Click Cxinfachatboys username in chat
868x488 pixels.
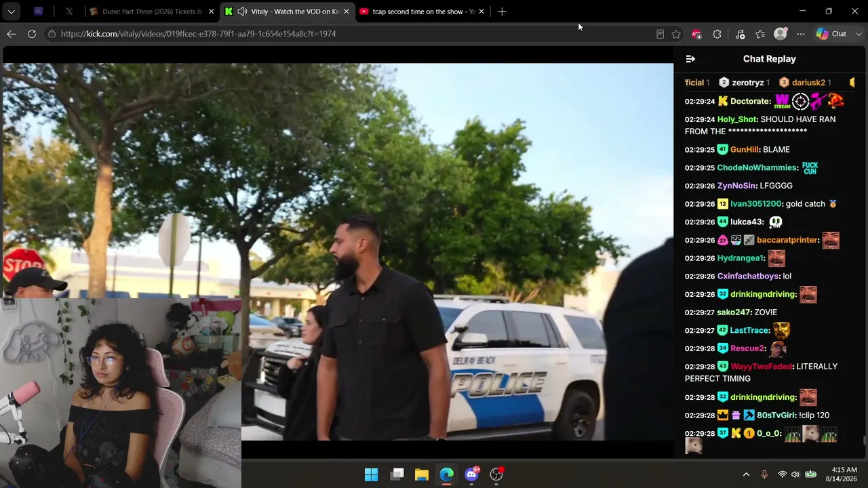click(x=748, y=277)
